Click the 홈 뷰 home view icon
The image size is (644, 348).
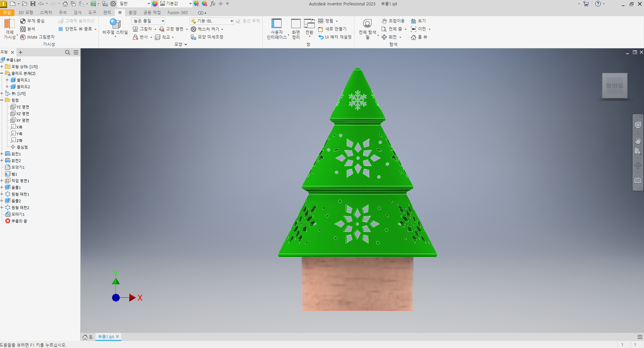(414, 37)
